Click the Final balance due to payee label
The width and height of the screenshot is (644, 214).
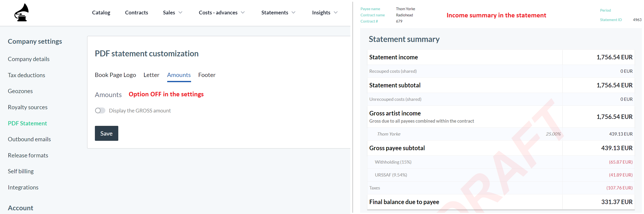[x=404, y=202]
